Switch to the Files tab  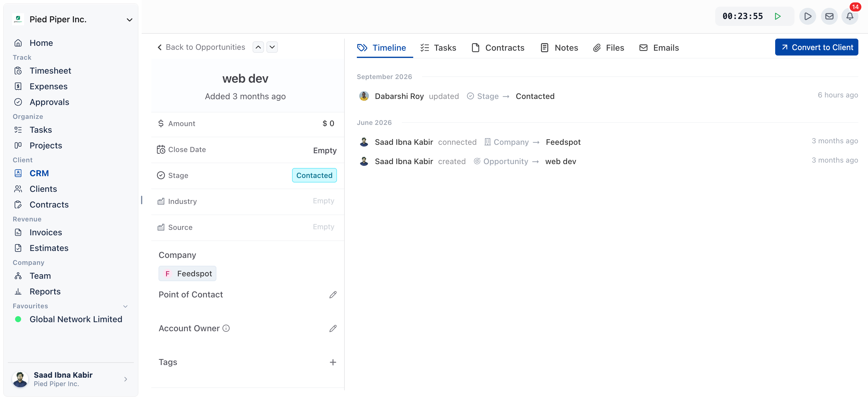click(x=609, y=48)
